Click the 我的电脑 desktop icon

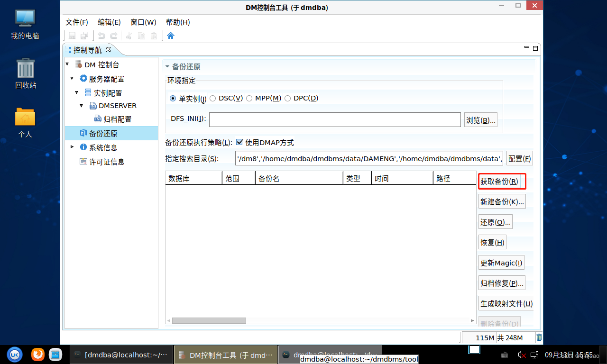(x=25, y=25)
